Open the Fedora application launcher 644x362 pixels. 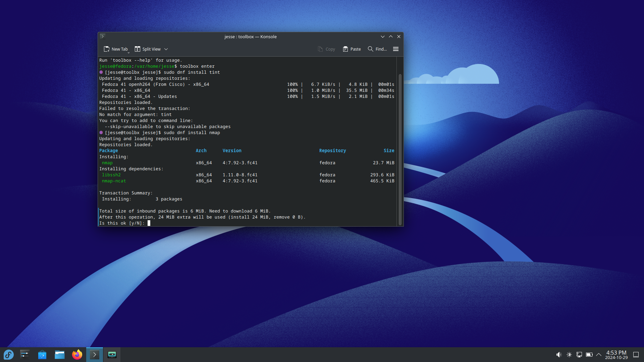[9, 355]
